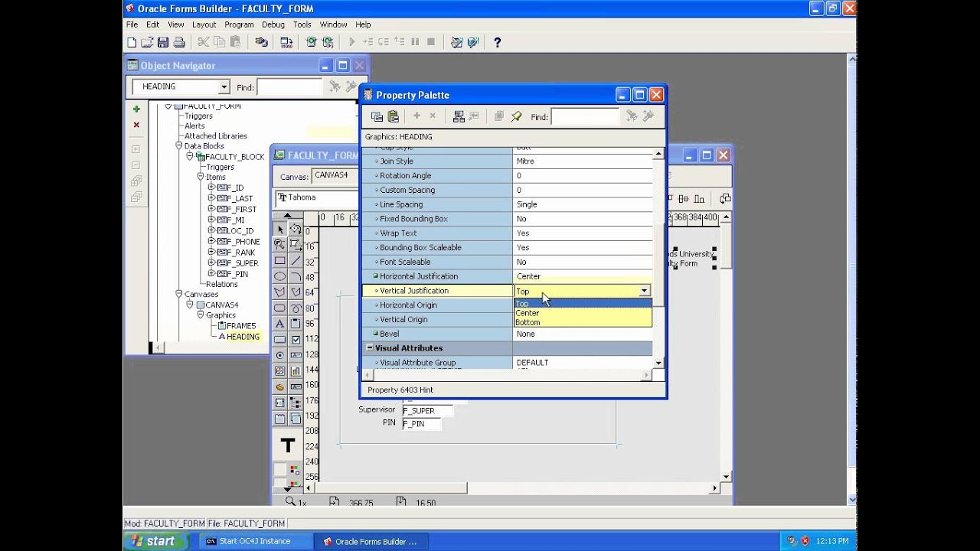The image size is (980, 551).
Task: Open the Help question mark icon
Action: [497, 43]
